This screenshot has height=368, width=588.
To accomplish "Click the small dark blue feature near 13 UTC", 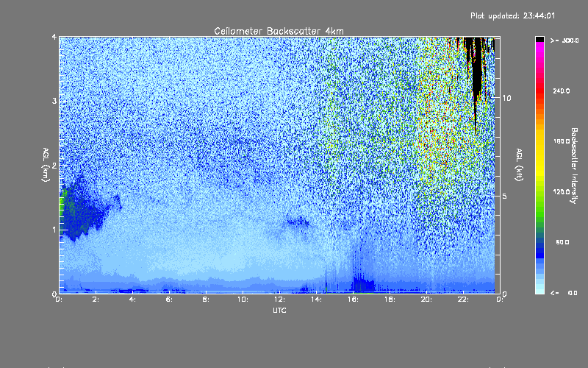I will pyautogui.click(x=298, y=222).
